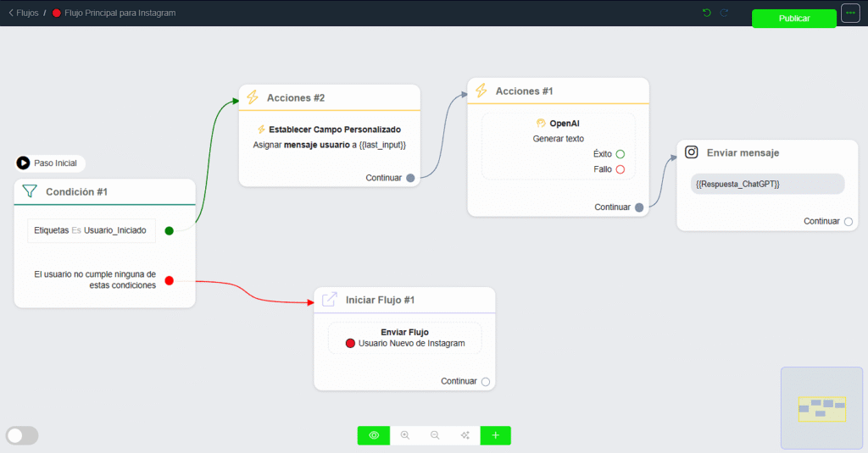Toggle the switch at bottom left
This screenshot has width=868, height=453.
click(22, 435)
